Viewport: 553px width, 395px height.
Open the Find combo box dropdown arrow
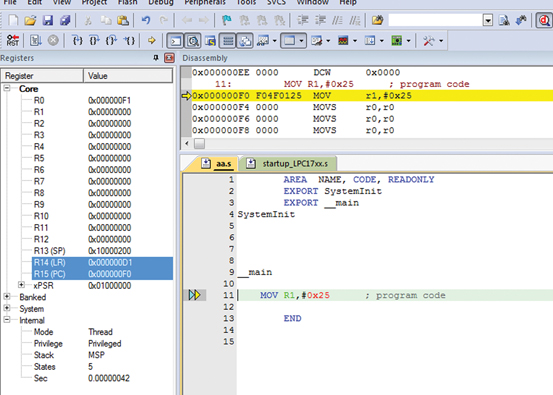coord(488,20)
